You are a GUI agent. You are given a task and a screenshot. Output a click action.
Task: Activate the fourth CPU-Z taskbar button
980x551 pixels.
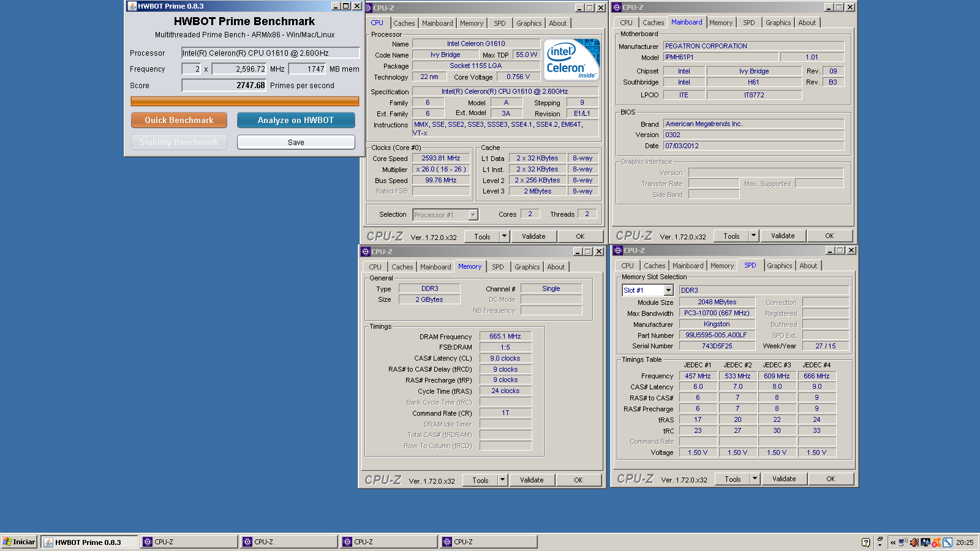(x=488, y=542)
